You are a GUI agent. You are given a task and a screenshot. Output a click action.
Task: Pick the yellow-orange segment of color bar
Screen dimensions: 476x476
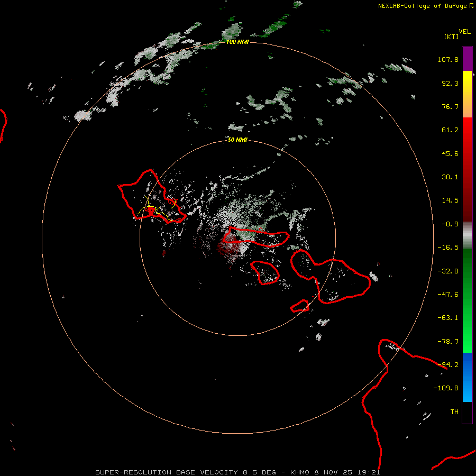click(x=467, y=94)
